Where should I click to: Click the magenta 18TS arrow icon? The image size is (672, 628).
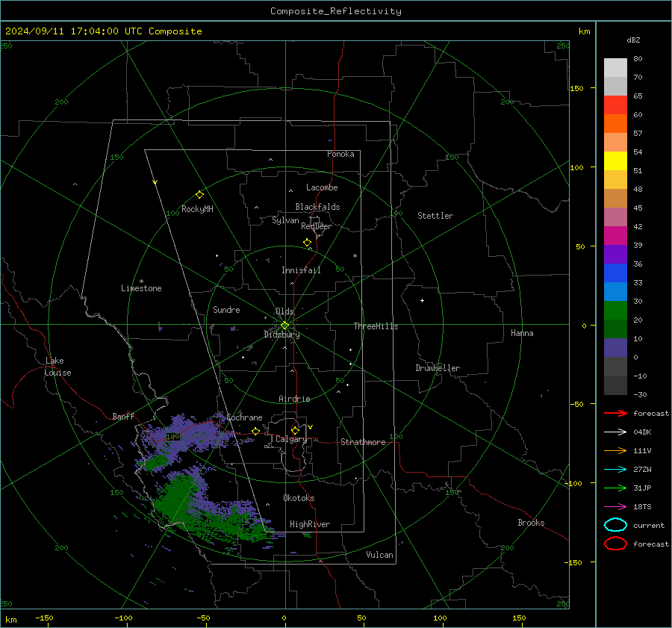click(615, 507)
